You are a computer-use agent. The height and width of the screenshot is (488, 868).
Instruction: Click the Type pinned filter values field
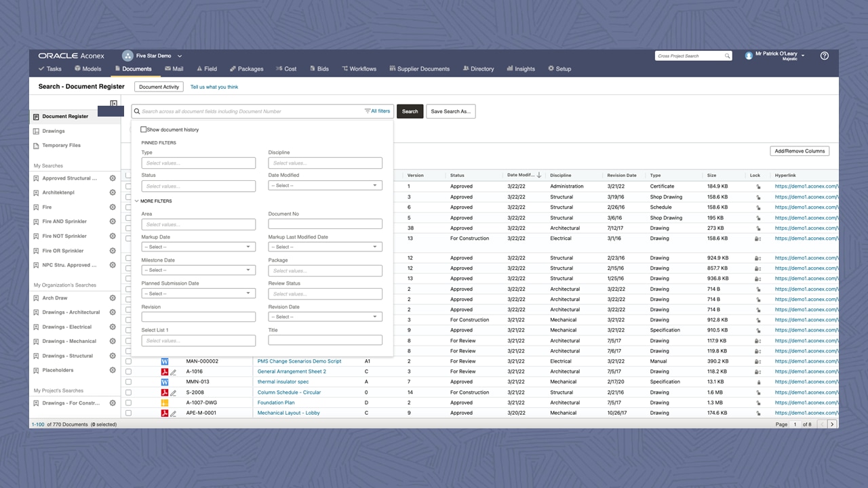[199, 163]
